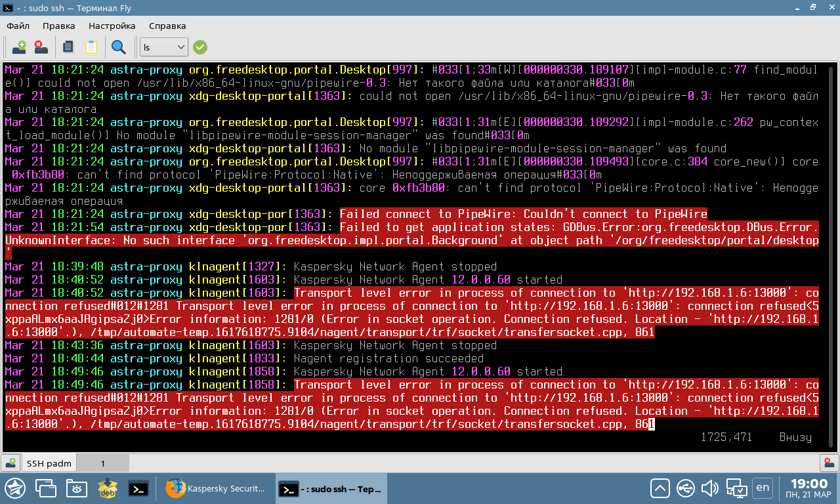This screenshot has height=504, width=840.
Task: Open the Справка menu
Action: point(167,26)
